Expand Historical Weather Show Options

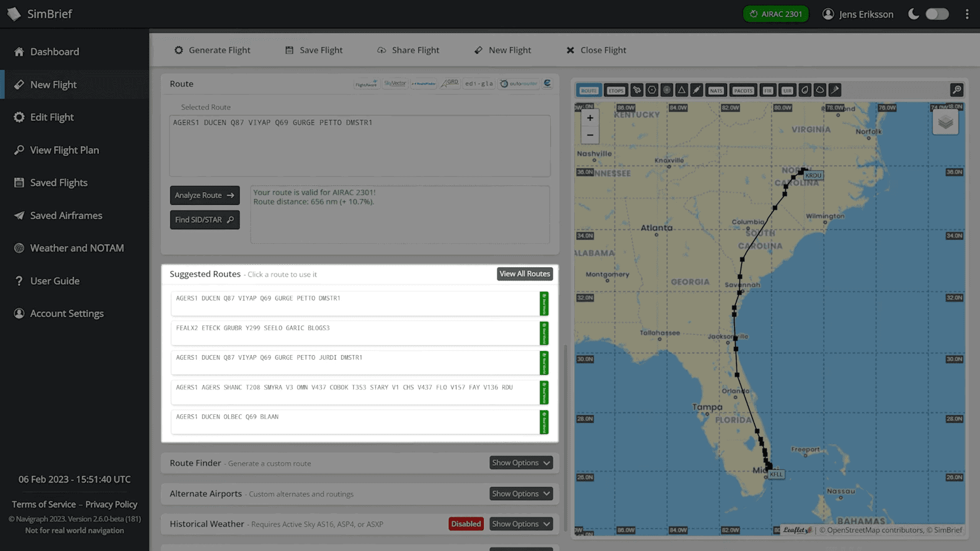click(521, 524)
